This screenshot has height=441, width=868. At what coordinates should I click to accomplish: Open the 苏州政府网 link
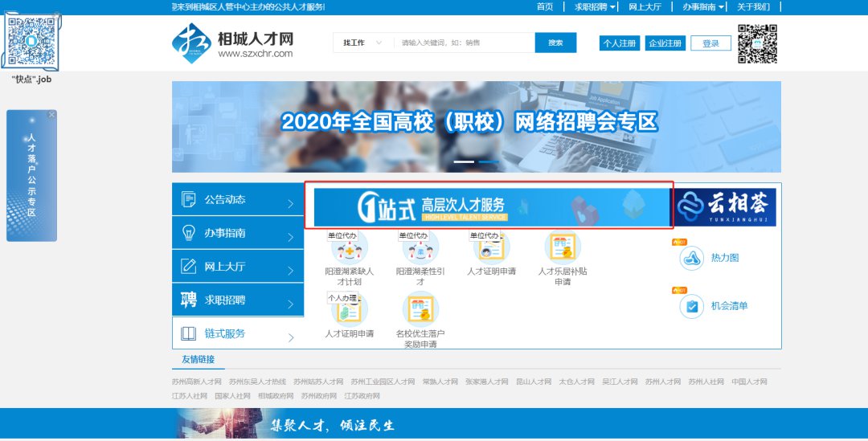pos(319,396)
